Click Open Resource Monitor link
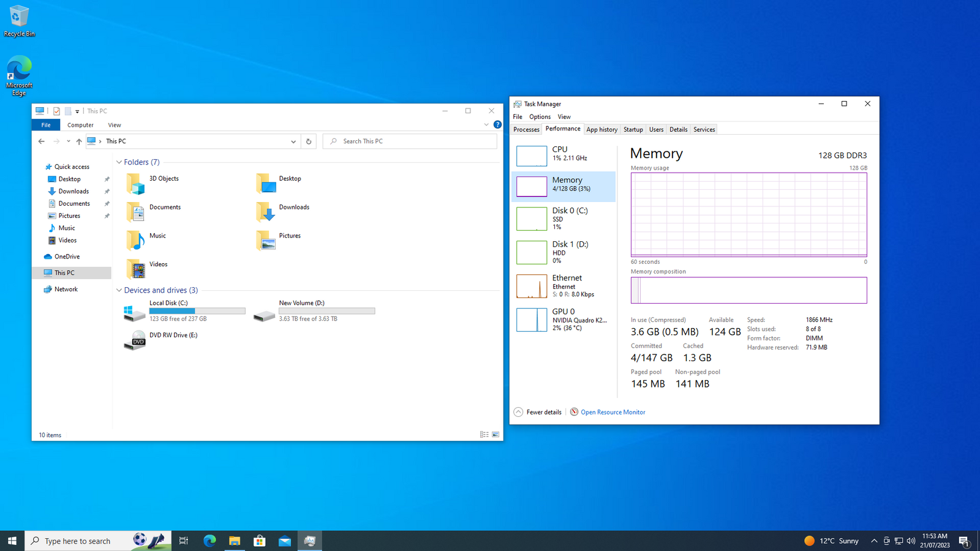Screen dimensions: 980x551 click(x=612, y=413)
